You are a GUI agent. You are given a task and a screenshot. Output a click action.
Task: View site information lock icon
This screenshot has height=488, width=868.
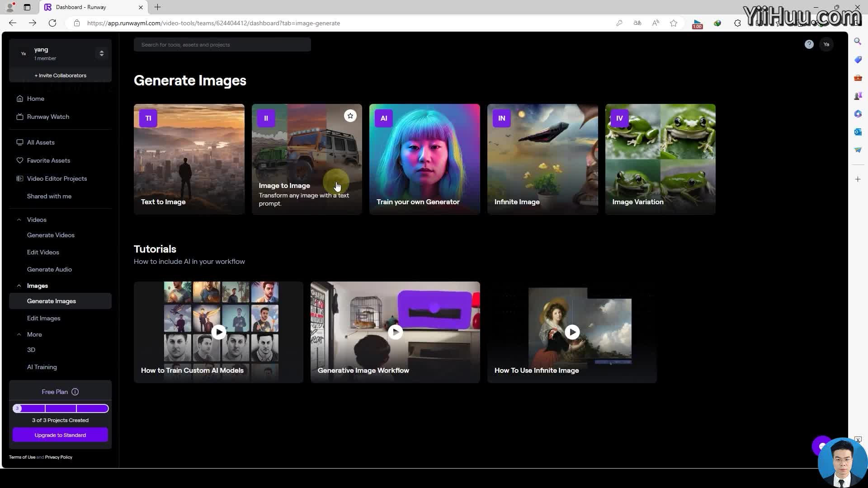[77, 23]
